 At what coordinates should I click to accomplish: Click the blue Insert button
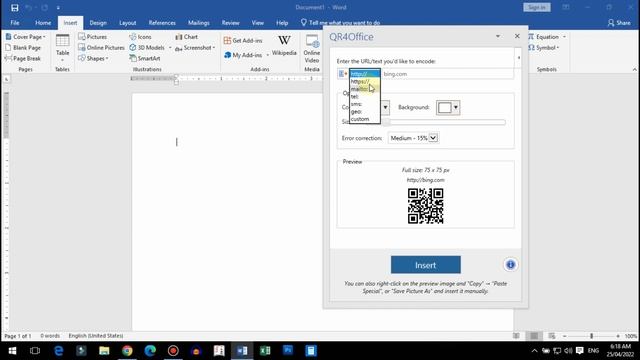pos(425,265)
